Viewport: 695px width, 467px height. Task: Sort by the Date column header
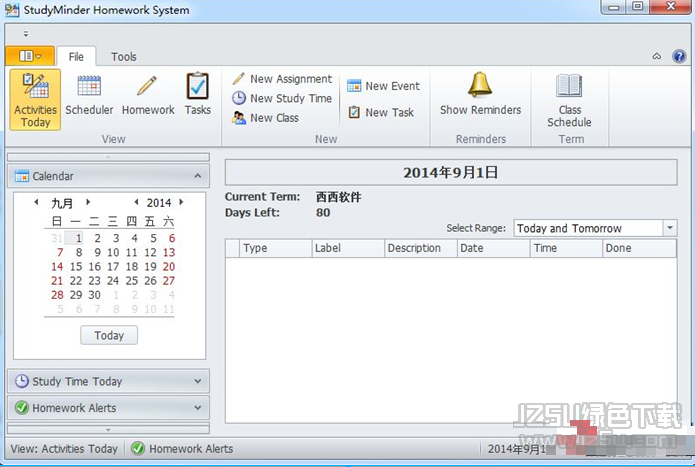click(x=493, y=248)
